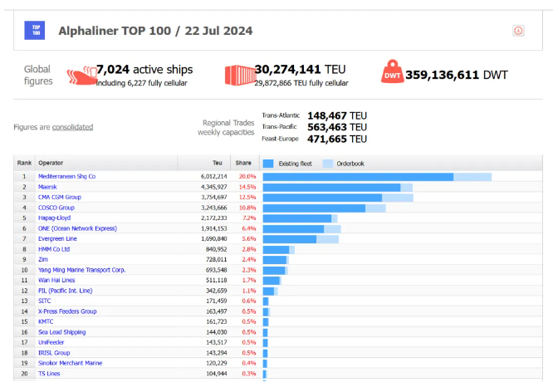Open COSCO Group operator link
558x392 pixels.
click(x=56, y=208)
